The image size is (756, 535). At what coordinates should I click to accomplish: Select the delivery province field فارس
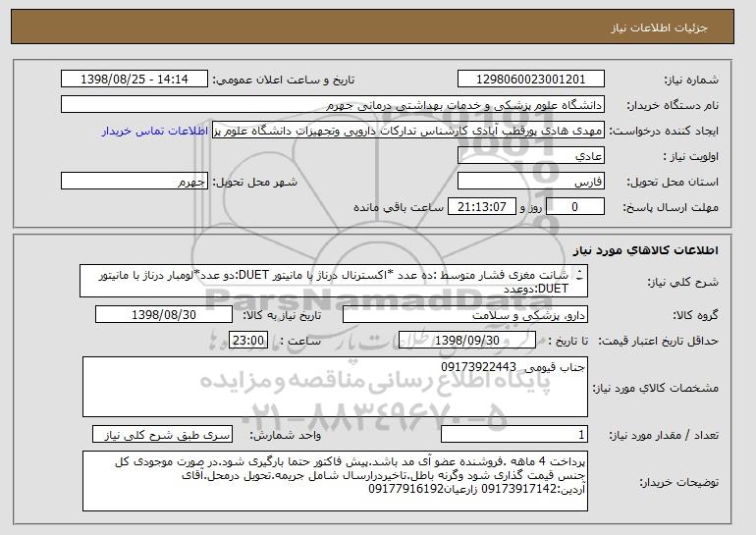(x=531, y=182)
